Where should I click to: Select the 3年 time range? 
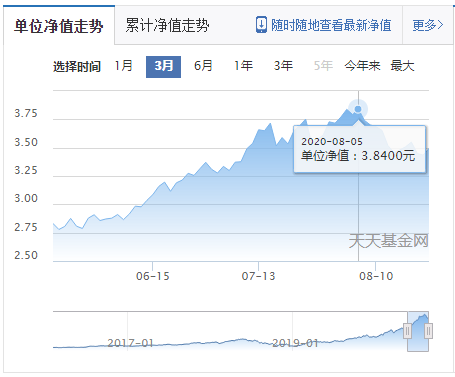point(283,66)
